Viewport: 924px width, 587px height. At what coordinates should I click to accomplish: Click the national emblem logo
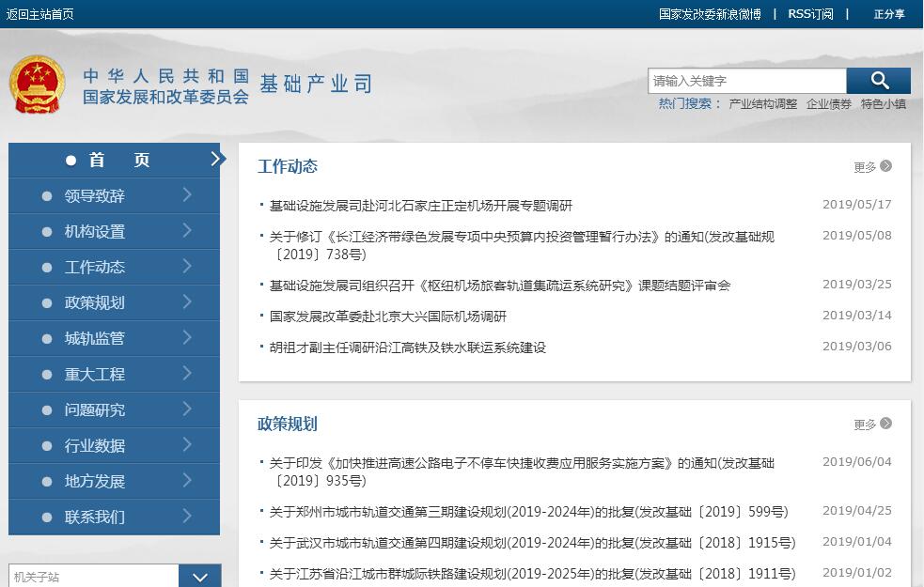(38, 85)
